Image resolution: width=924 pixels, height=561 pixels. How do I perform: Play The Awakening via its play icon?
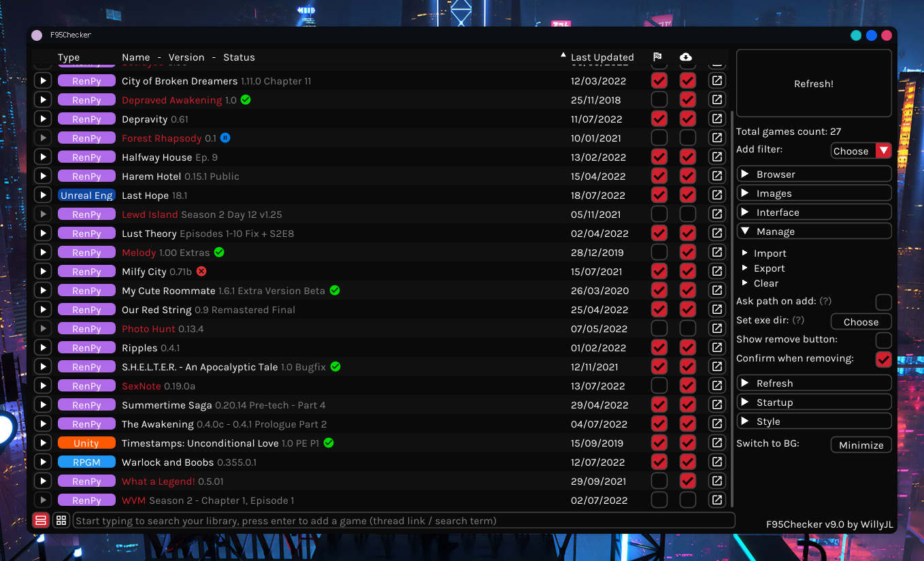43,424
